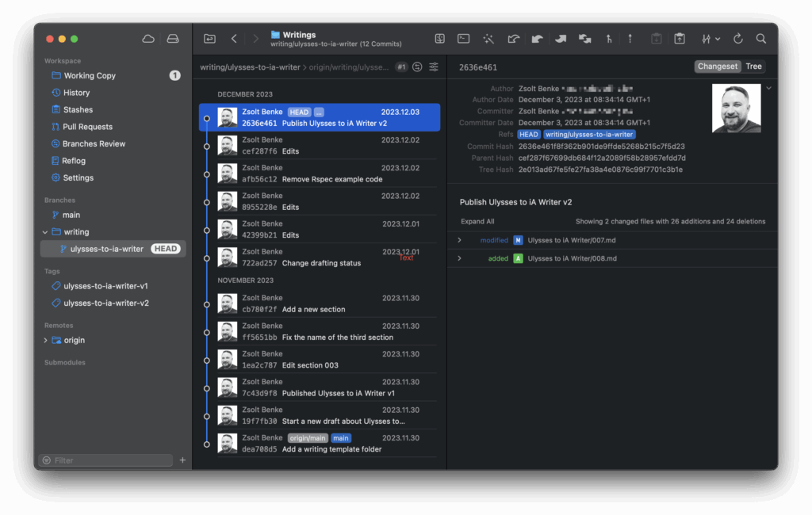Switch to the Tree view

pos(753,67)
